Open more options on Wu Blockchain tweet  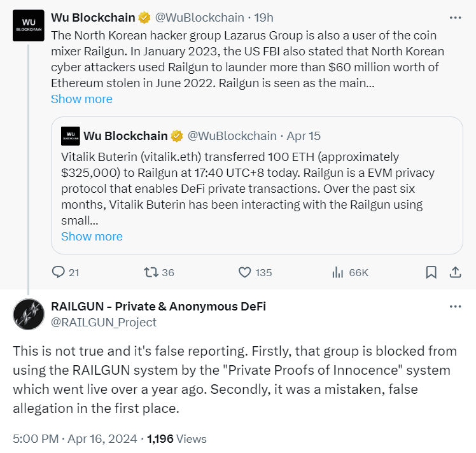click(455, 18)
